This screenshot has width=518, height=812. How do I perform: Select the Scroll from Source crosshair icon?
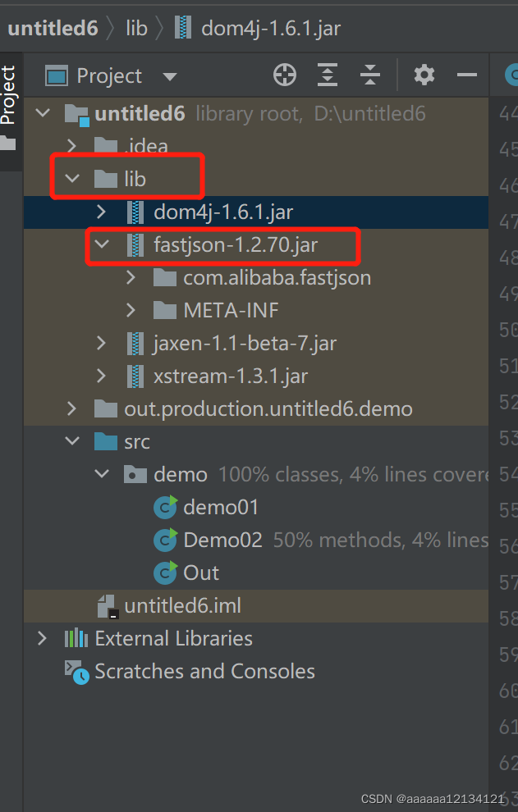coord(284,75)
